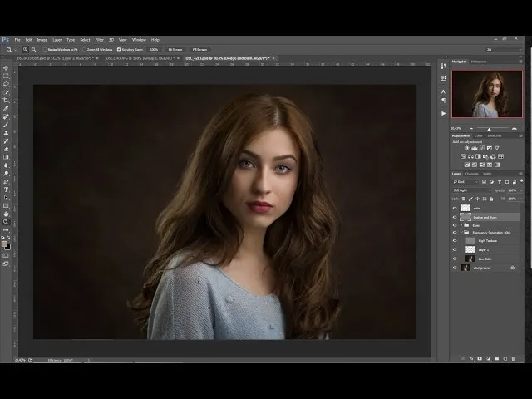The height and width of the screenshot is (399, 532).
Task: Open the Filter menu
Action: coord(99,40)
